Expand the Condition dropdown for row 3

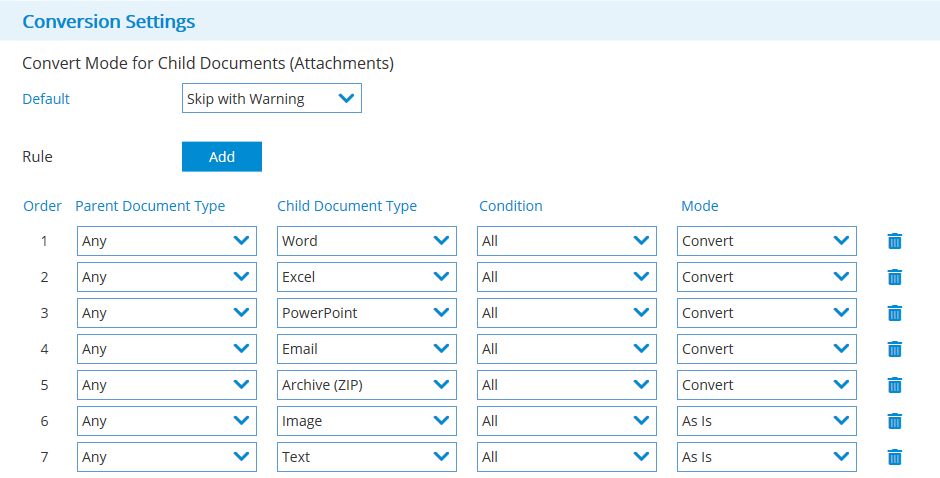pyautogui.click(x=566, y=313)
